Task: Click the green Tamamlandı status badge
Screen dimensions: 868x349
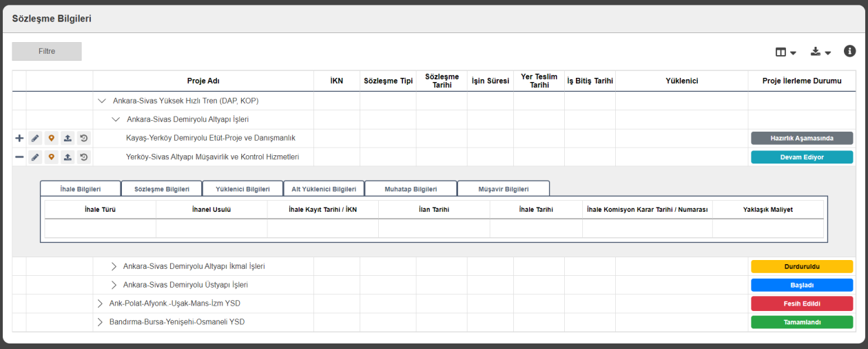Action: coord(801,322)
